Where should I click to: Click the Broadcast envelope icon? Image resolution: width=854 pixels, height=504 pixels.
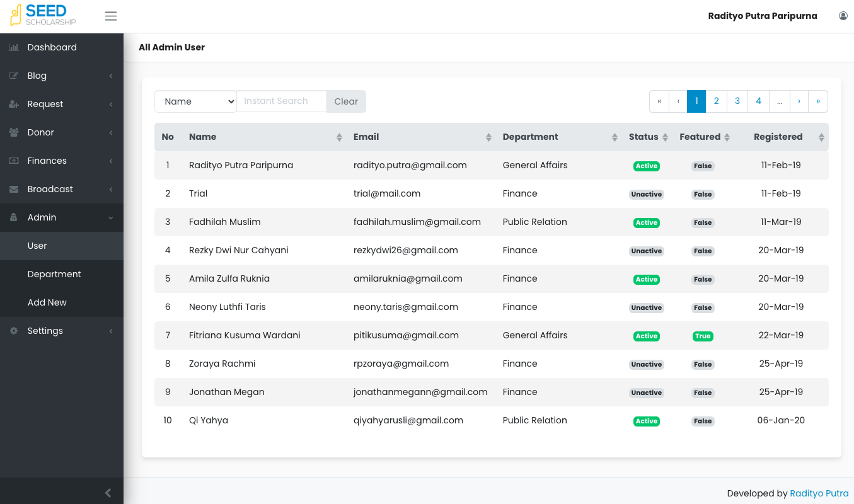(13, 189)
